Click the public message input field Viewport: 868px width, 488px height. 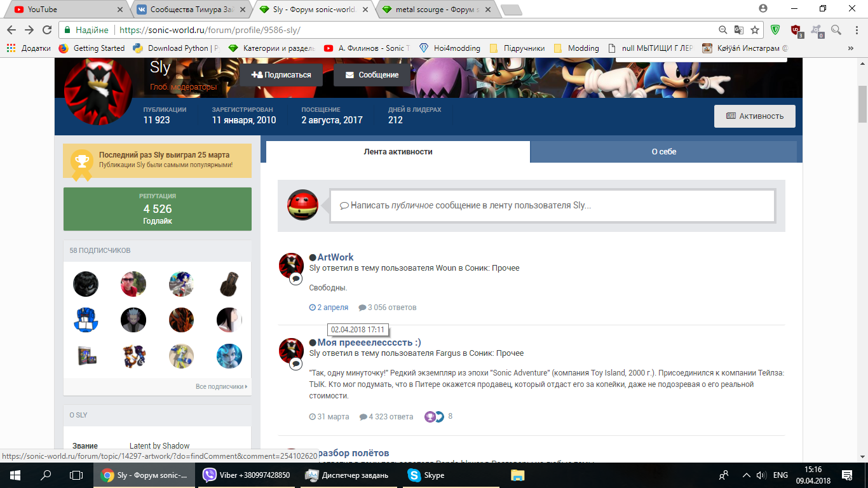pos(552,206)
